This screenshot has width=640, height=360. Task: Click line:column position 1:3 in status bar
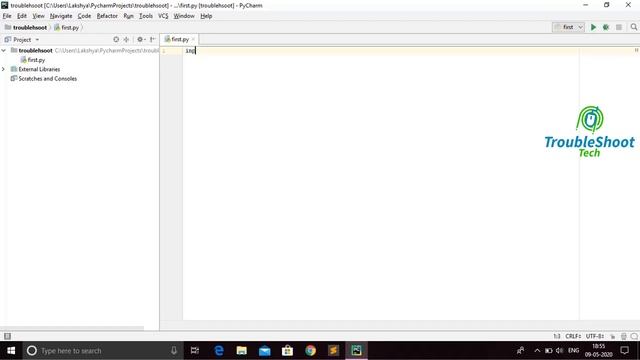(x=557, y=336)
